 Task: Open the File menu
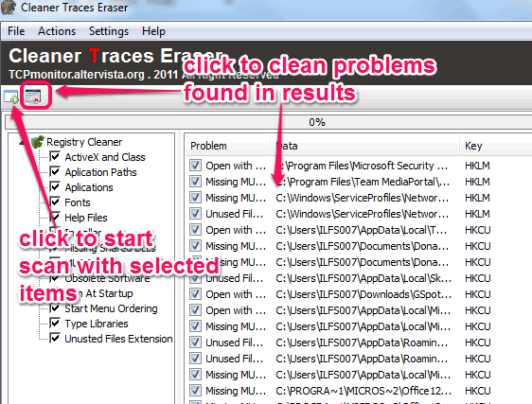pos(16,31)
